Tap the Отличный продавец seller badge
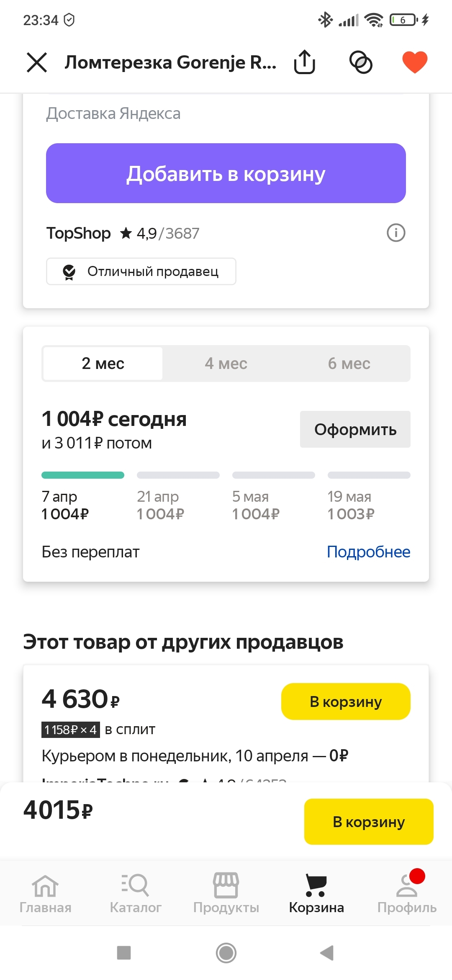This screenshot has height=980, width=452. [141, 271]
